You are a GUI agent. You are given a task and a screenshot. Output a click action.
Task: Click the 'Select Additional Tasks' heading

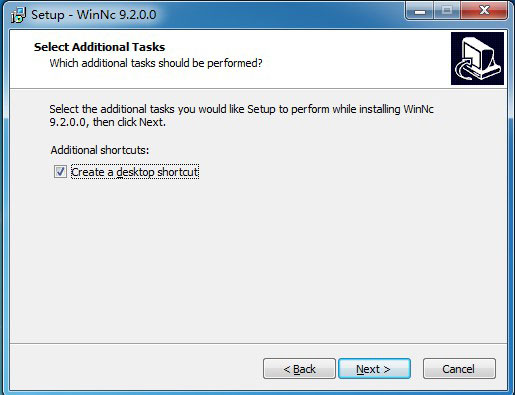pos(99,47)
